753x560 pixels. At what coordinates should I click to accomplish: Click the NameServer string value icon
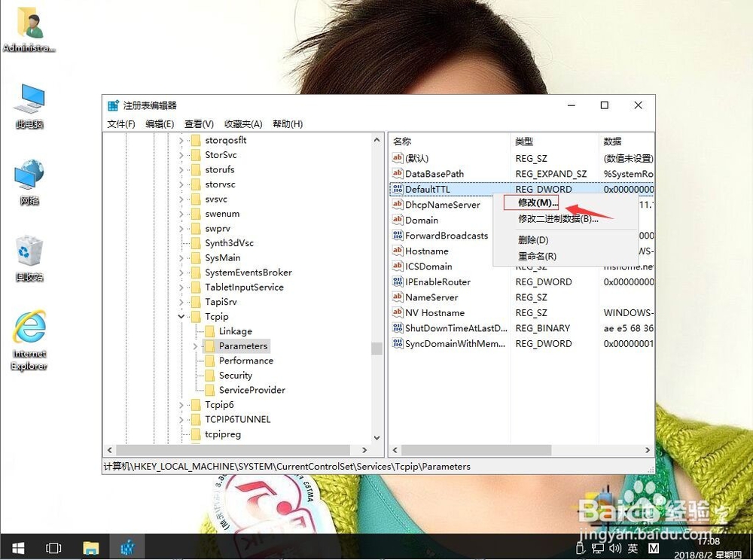tap(397, 297)
